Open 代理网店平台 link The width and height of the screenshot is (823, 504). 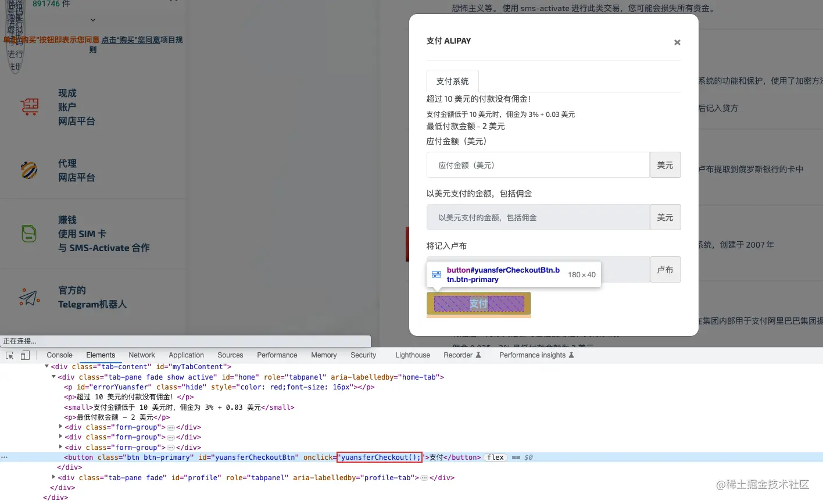click(x=77, y=170)
